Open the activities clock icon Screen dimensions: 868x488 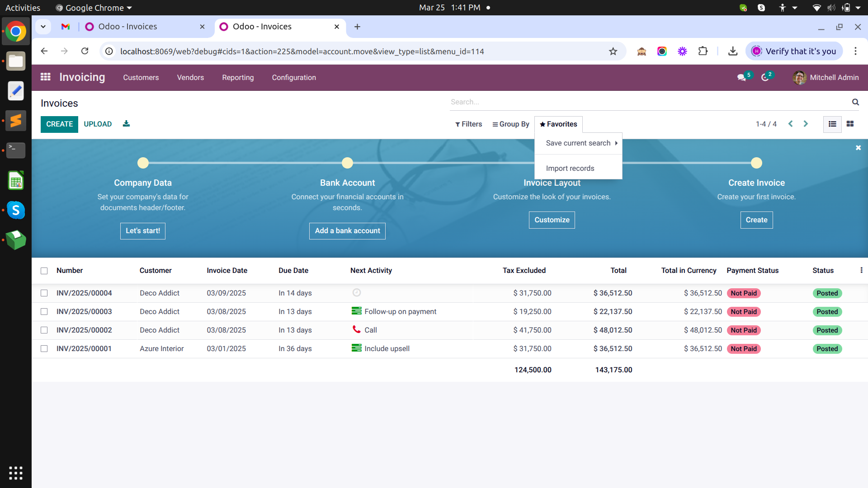[765, 78]
